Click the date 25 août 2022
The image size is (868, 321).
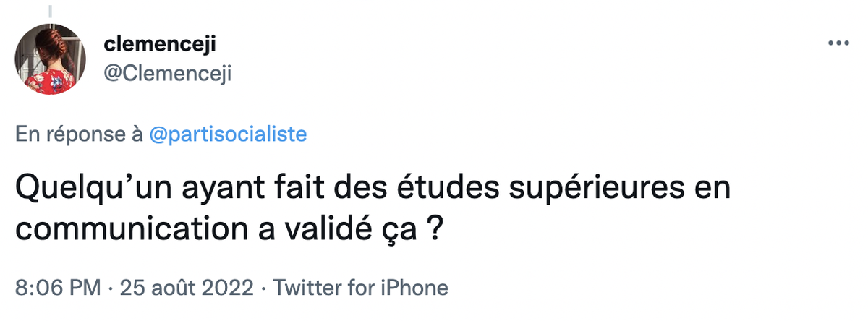(x=187, y=288)
